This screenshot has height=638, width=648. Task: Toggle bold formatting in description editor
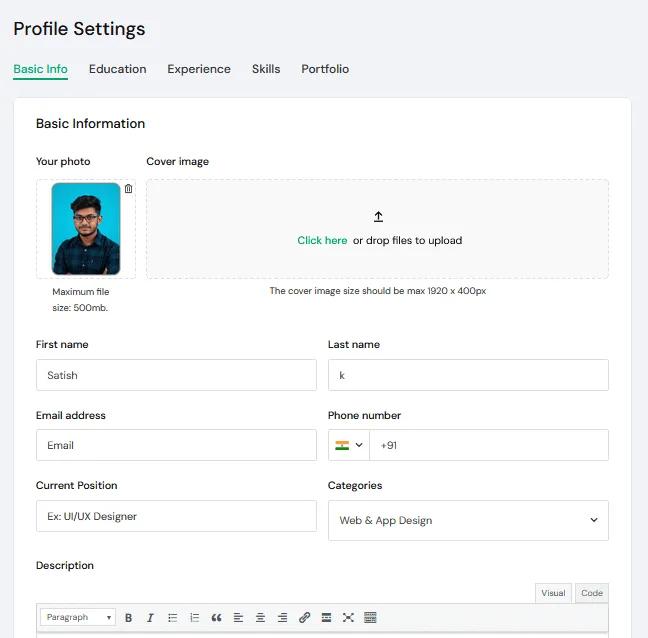point(129,618)
